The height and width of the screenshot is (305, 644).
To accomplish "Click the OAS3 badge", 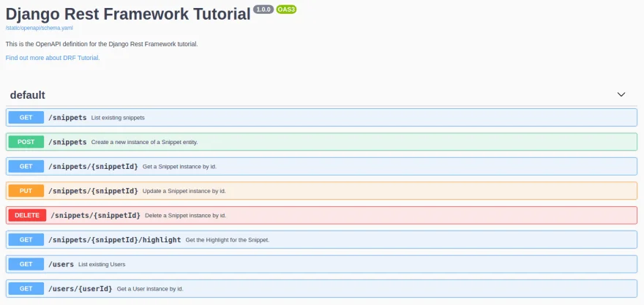I will [286, 10].
